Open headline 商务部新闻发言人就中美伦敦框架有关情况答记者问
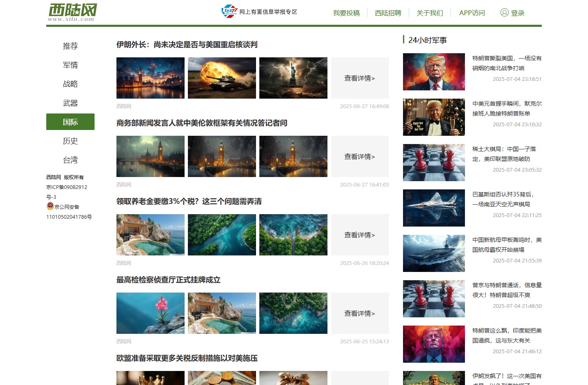 coord(202,123)
